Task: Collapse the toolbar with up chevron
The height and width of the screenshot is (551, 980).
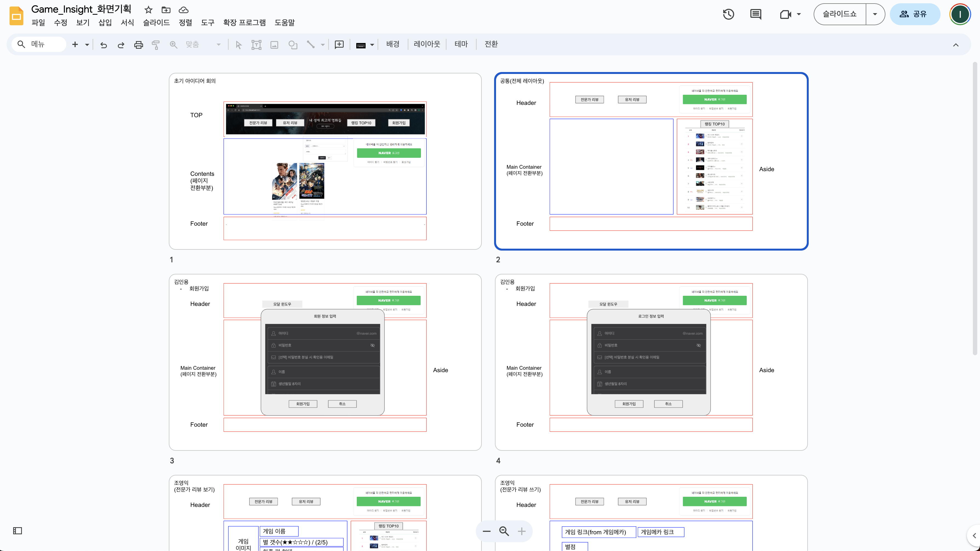Action: pyautogui.click(x=955, y=45)
